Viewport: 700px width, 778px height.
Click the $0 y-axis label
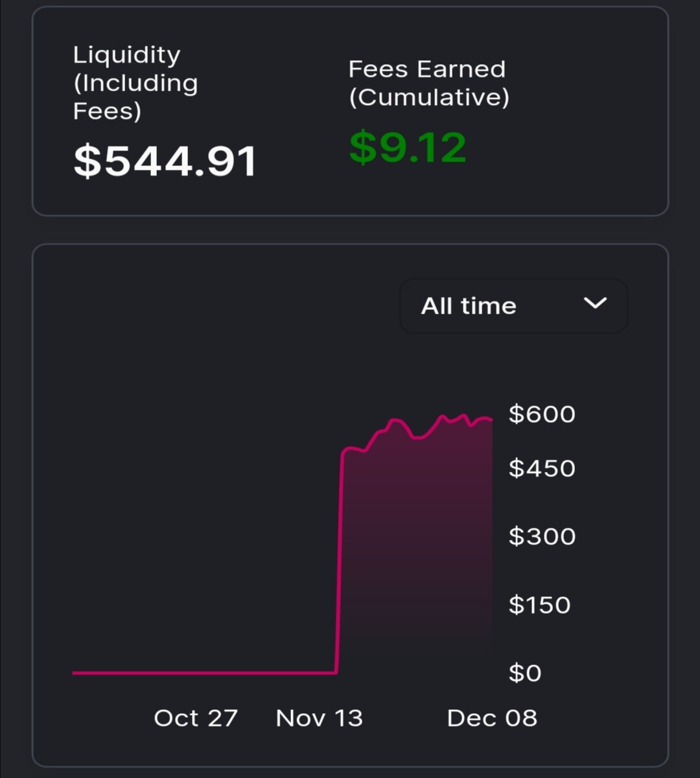[x=524, y=673]
